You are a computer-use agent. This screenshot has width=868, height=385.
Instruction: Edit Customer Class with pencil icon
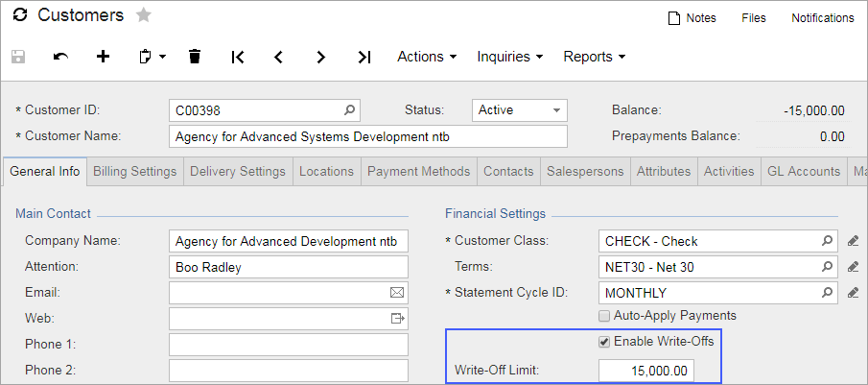click(x=853, y=241)
